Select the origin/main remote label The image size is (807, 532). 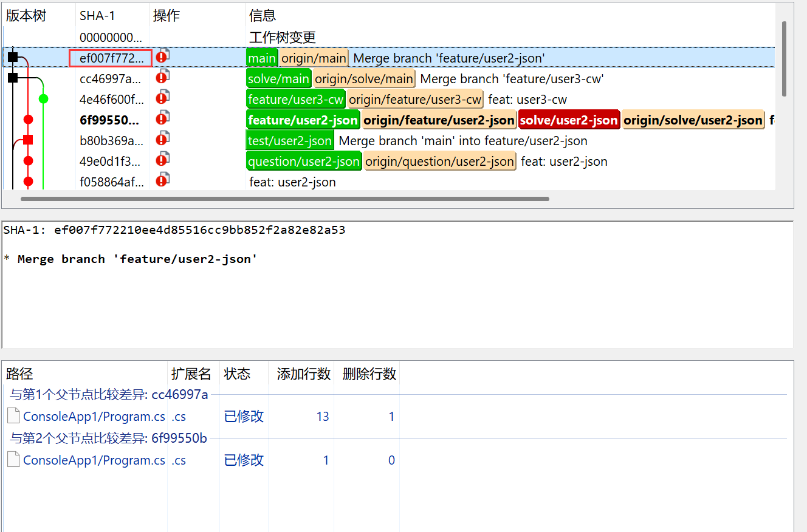click(x=314, y=58)
